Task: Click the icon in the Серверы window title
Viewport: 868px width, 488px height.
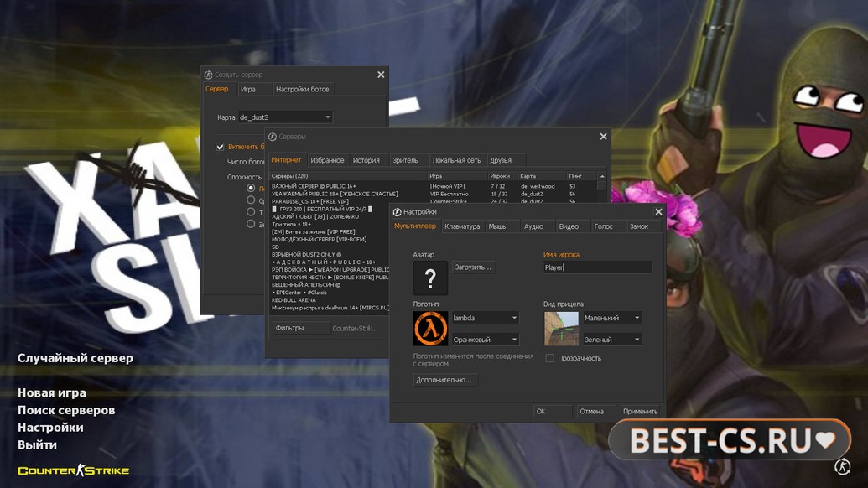Action: point(273,137)
